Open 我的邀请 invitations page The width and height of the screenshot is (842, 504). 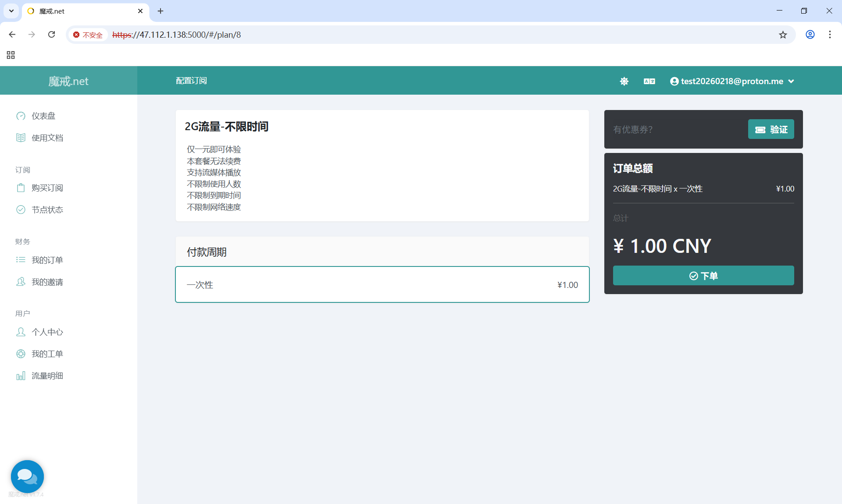(47, 282)
